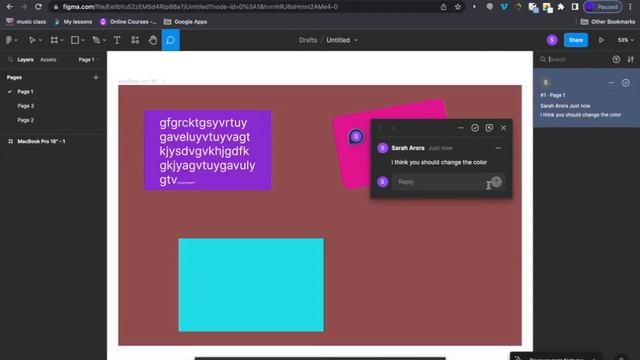Screen dimensions: 640x360
Task: Click the Share button
Action: tap(576, 40)
